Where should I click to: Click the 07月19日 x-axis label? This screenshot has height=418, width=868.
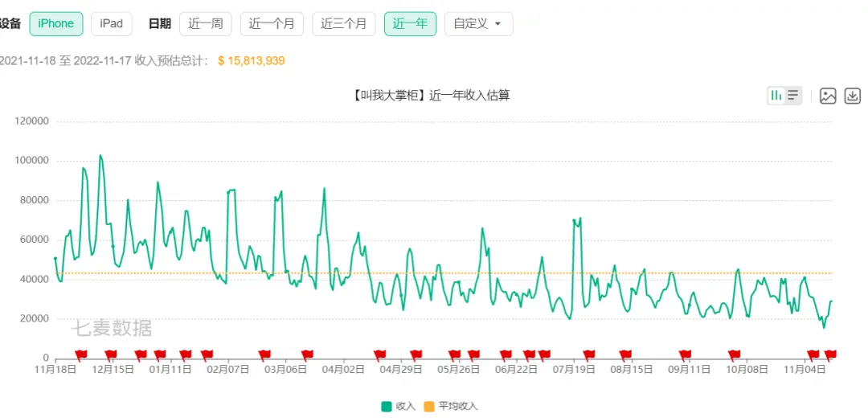[574, 369]
